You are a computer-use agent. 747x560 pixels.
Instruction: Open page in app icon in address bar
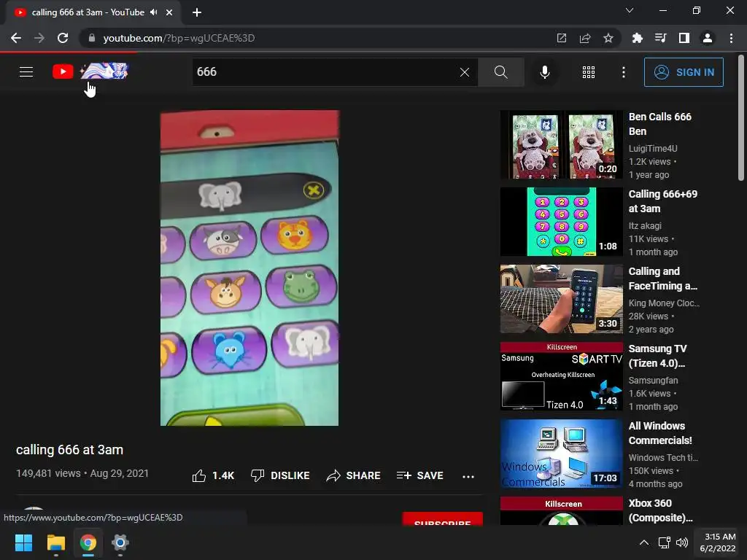pos(562,38)
